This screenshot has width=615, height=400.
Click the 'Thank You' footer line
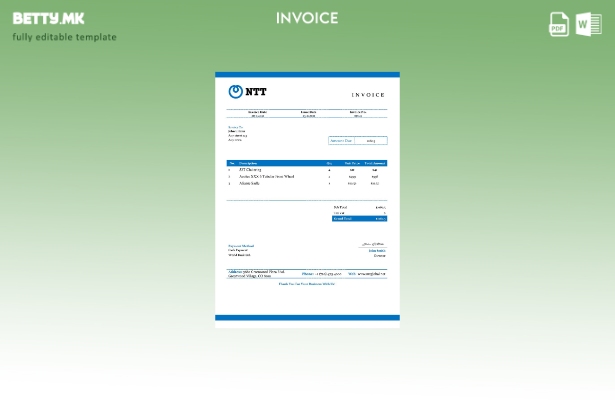coord(307,284)
